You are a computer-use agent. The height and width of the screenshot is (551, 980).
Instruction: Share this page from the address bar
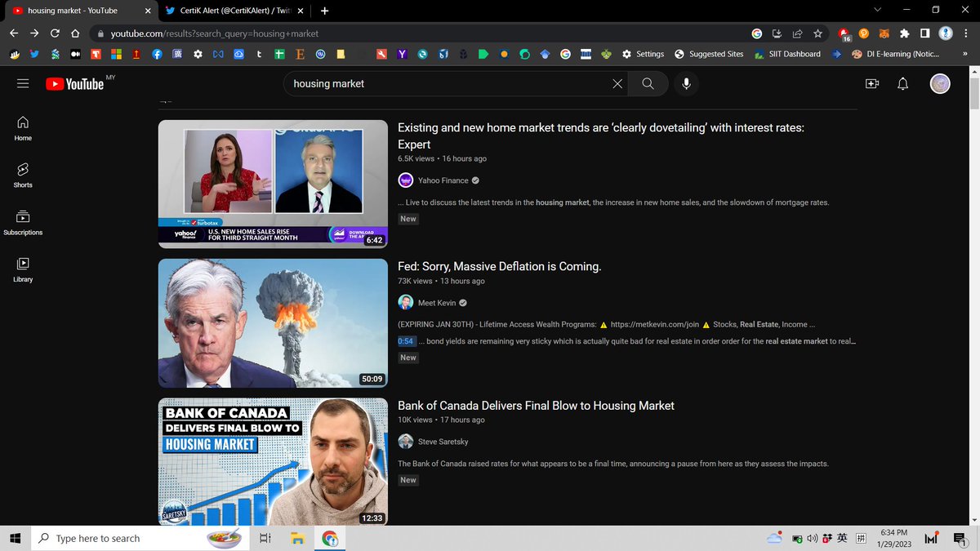tap(797, 33)
